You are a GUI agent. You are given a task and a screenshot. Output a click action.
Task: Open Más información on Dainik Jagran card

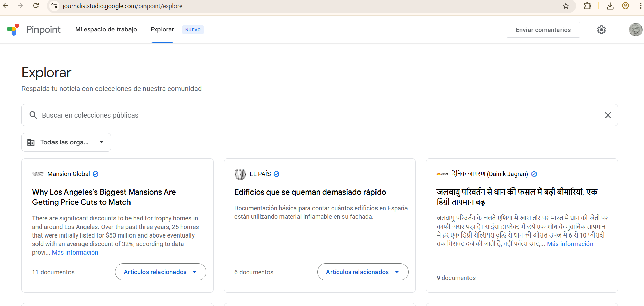570,244
